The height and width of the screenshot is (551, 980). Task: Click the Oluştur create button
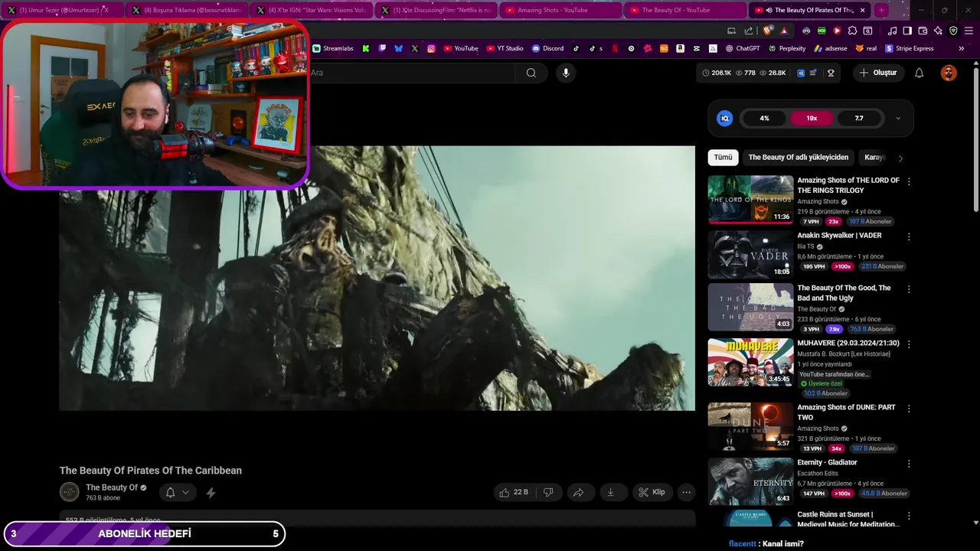coord(879,73)
